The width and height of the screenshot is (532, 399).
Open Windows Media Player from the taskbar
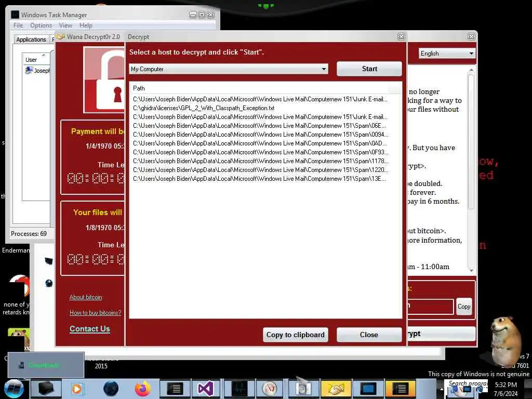pos(77,389)
